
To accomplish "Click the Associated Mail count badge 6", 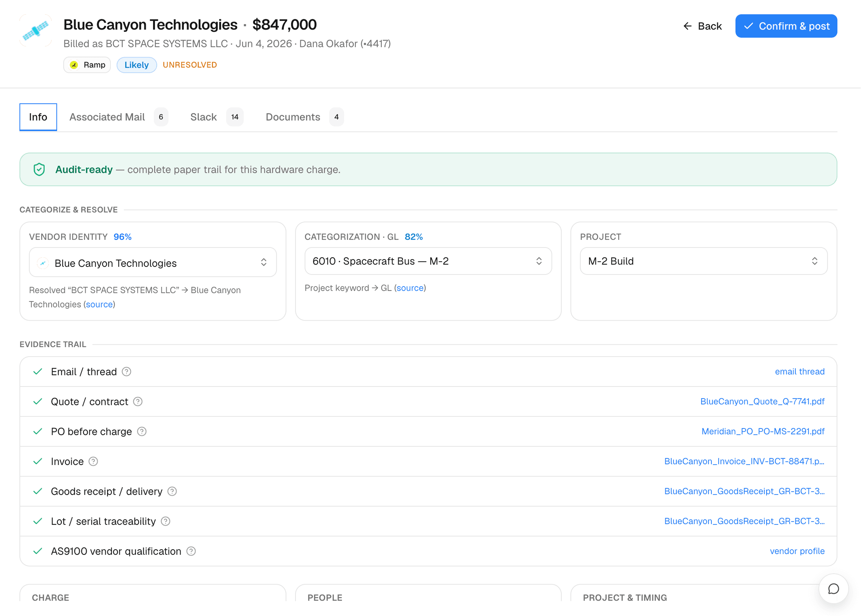I will click(x=161, y=117).
